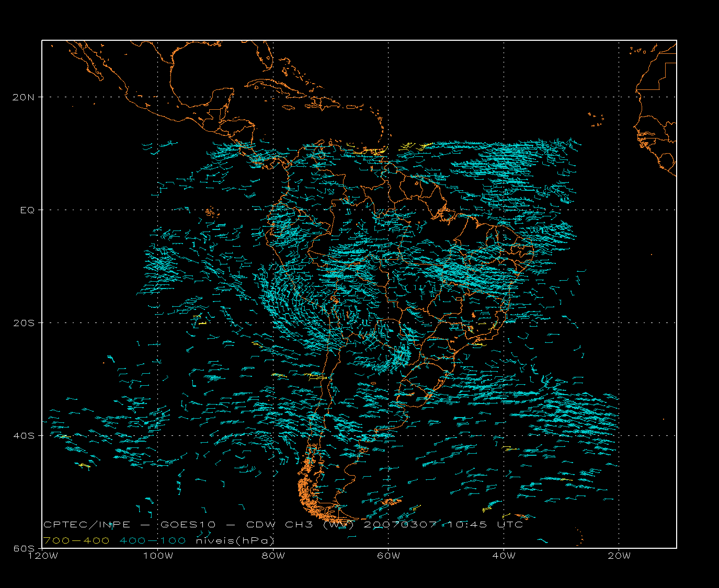The image size is (719, 588).
Task: Click the yellow 700-400 legend entry
Action: (x=76, y=540)
